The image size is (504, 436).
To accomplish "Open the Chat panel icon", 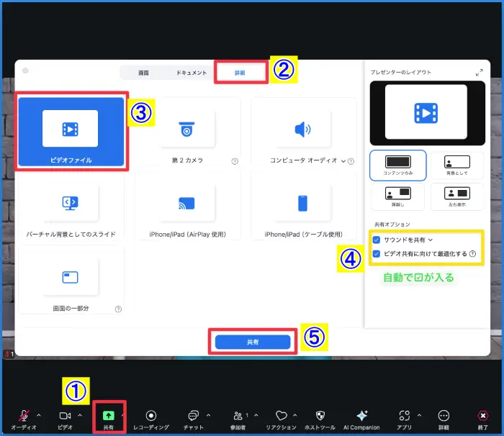I will [193, 415].
